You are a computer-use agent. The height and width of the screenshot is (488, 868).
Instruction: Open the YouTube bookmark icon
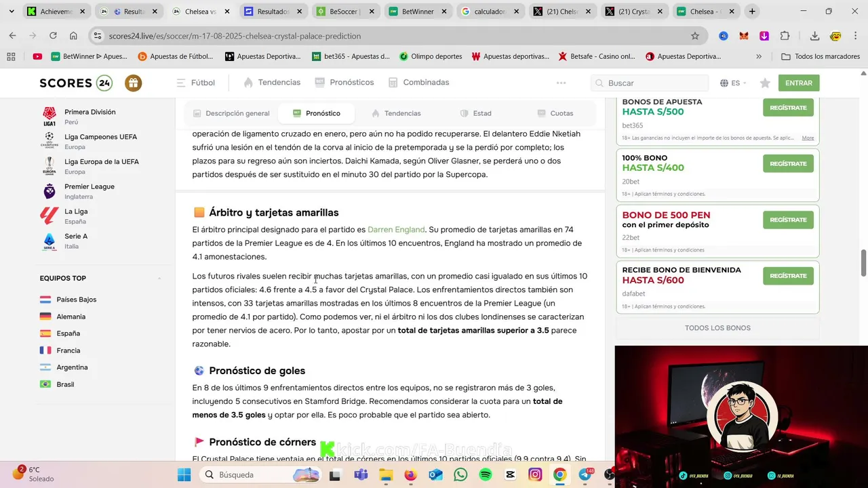coord(37,56)
